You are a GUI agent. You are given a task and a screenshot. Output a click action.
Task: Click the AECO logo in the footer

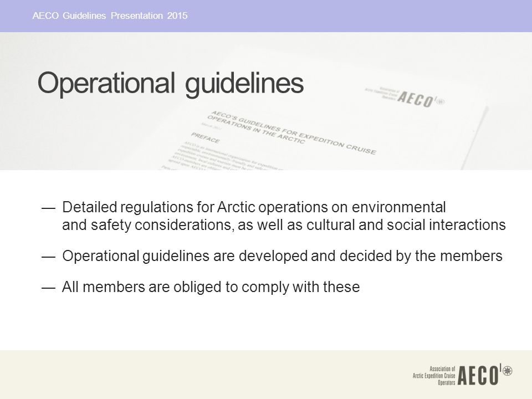pos(462,375)
